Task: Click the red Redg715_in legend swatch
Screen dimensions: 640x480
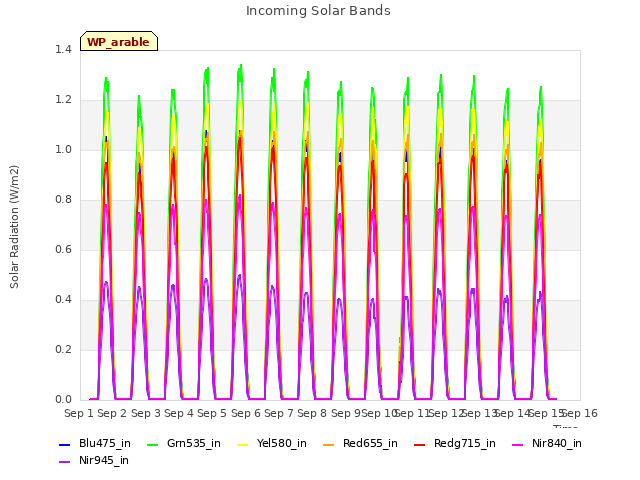Action: point(420,444)
